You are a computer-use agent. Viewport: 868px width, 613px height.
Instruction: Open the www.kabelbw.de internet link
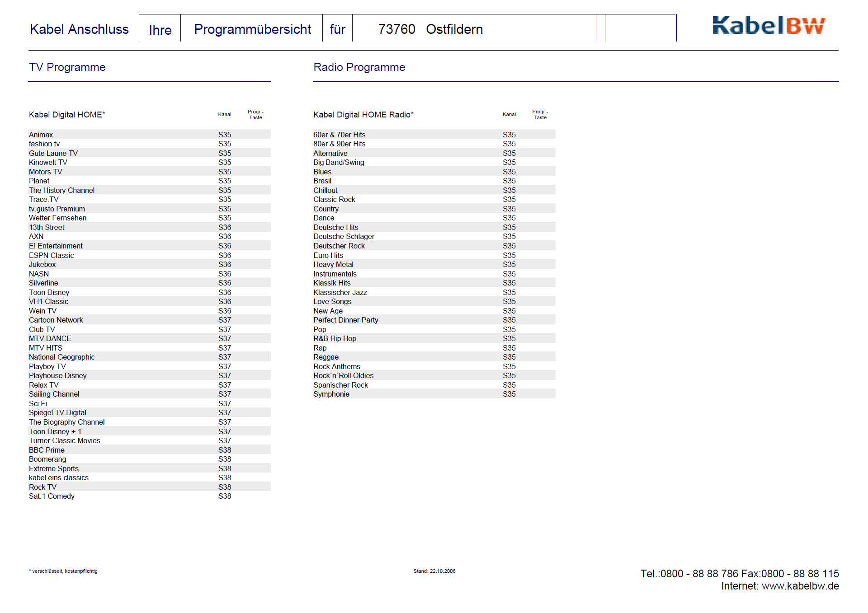pyautogui.click(x=800, y=586)
